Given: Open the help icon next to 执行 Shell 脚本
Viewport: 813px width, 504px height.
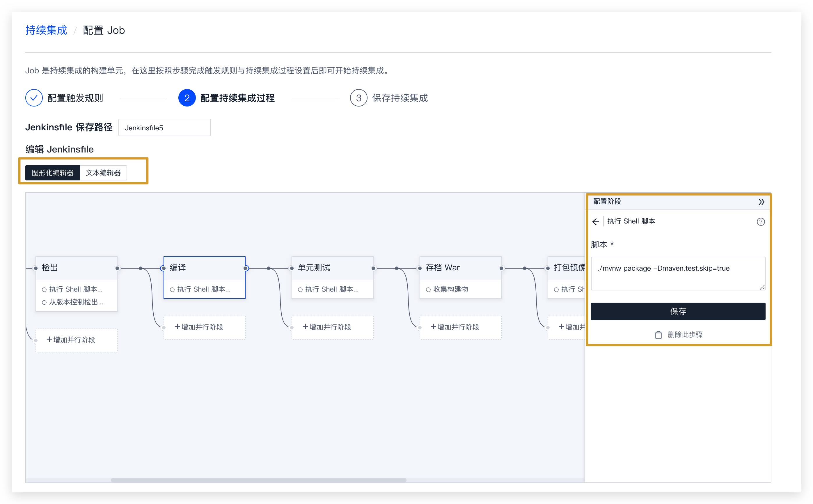Looking at the screenshot, I should click(x=761, y=222).
